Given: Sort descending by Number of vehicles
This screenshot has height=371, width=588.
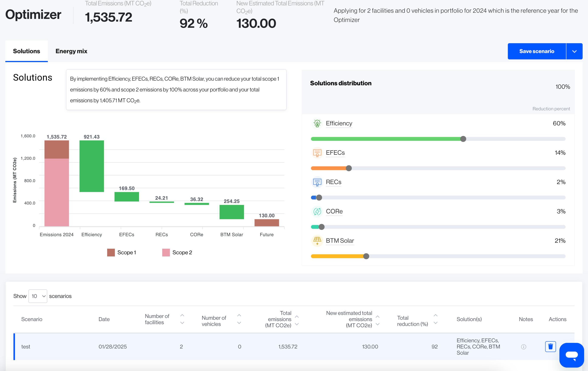Looking at the screenshot, I should coord(239,323).
